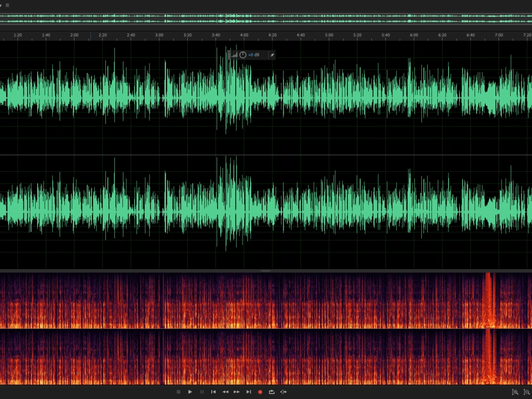Image resolution: width=532 pixels, height=399 pixels.
Task: Click the 3:00 mark on timeline ruler
Action: pos(159,35)
